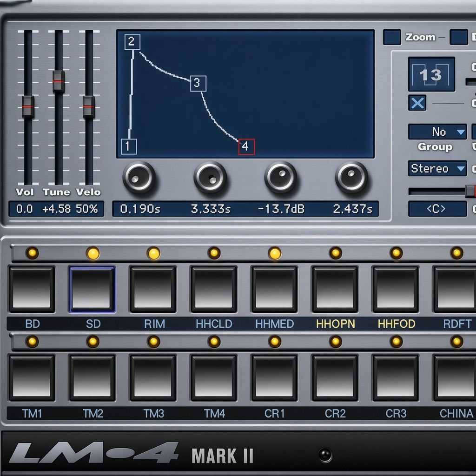Click the 2.437s envelope knob
Viewport: 476px width, 476px height.
351,177
